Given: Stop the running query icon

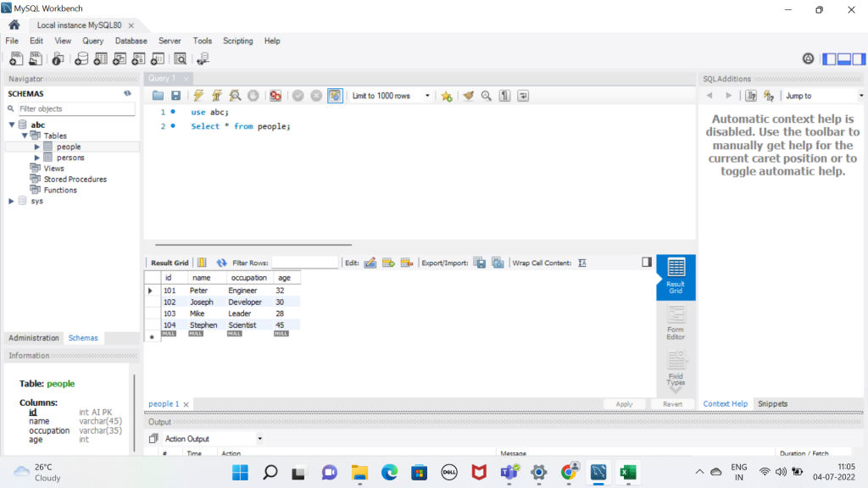Looking at the screenshot, I should point(253,95).
